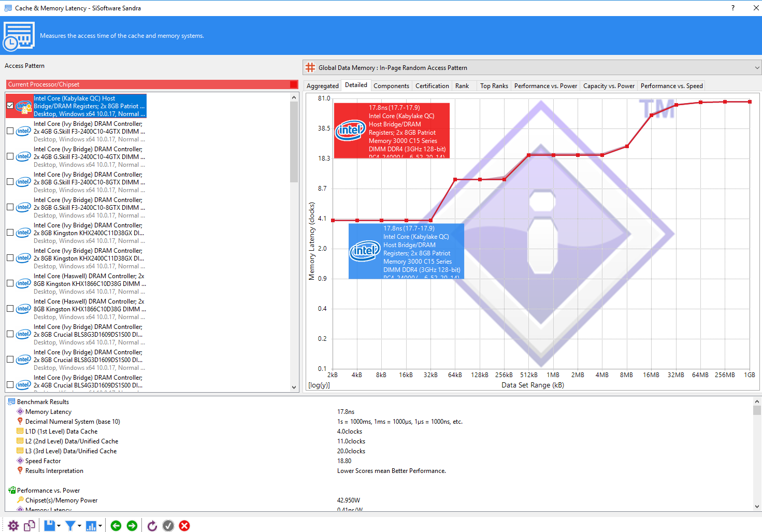Image resolution: width=762 pixels, height=532 pixels.
Task: Check the first G.Skill F3-2400C10-4GTX row checkbox
Action: point(10,131)
